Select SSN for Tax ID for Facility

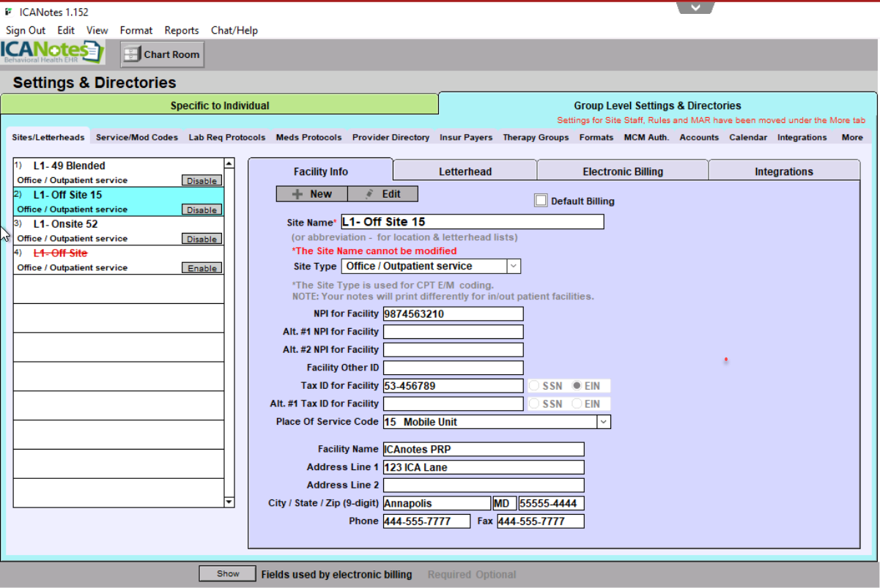point(535,386)
